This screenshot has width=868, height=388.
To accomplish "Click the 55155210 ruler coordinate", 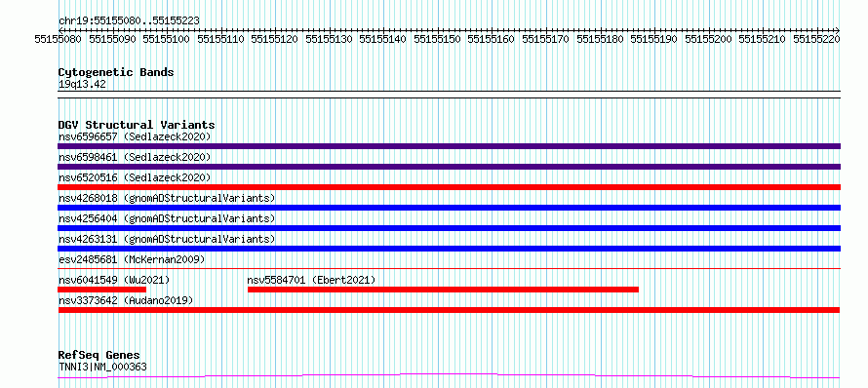I will click(764, 39).
